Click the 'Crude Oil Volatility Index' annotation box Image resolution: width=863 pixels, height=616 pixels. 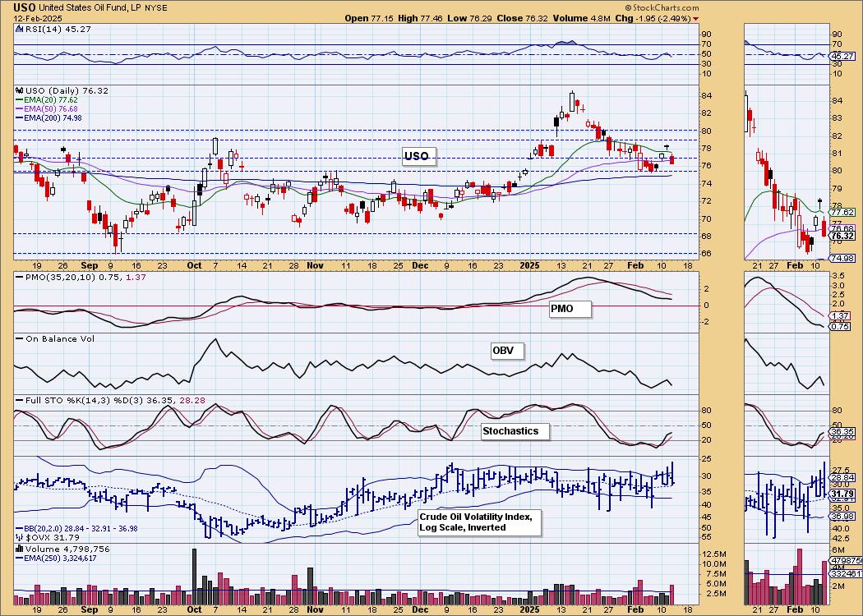coord(480,522)
